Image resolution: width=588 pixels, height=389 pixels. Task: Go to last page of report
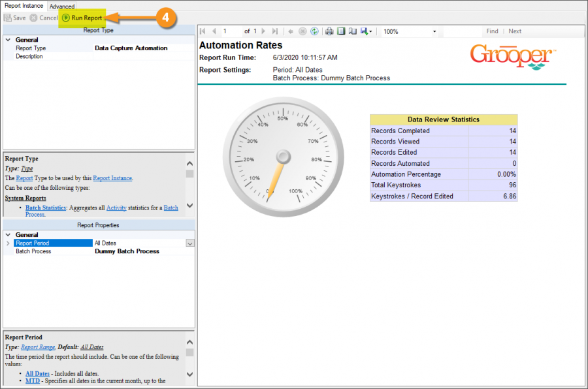274,31
